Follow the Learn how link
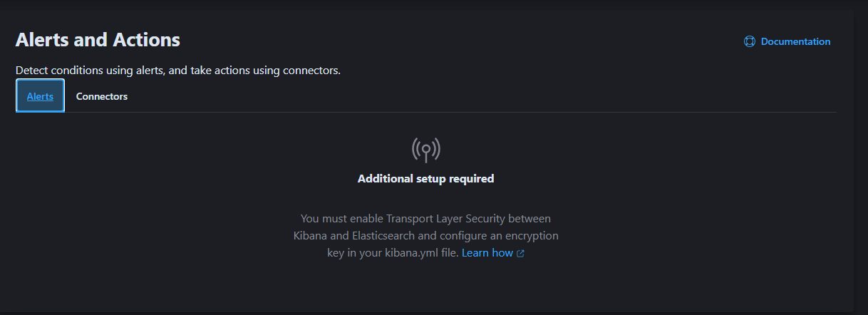Viewport: 868px width, 315px height. click(x=487, y=253)
